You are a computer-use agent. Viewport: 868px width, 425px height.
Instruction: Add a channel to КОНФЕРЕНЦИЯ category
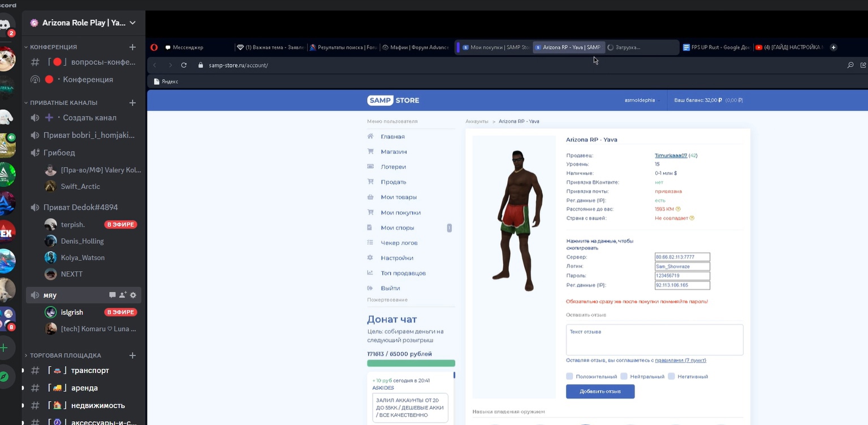coord(132,47)
